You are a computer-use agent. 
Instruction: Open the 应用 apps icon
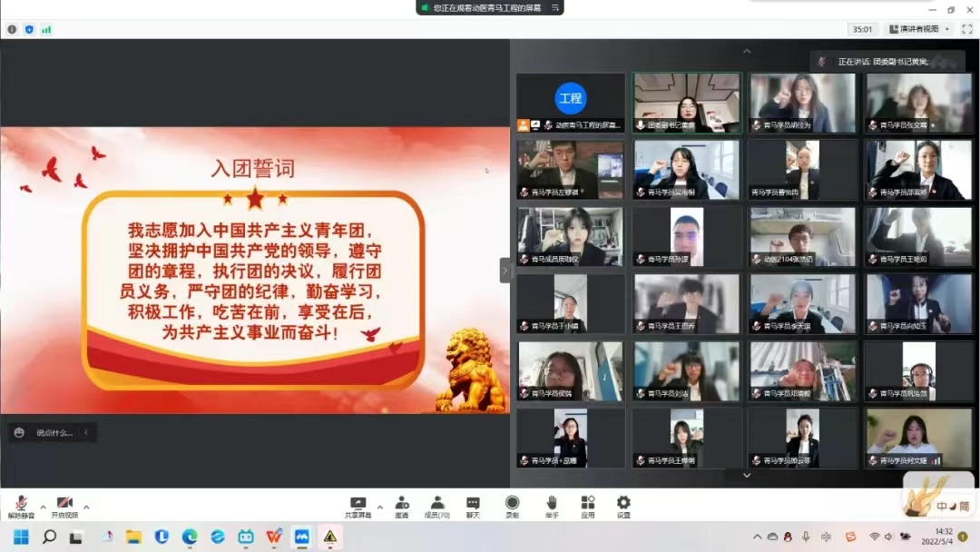[588, 504]
